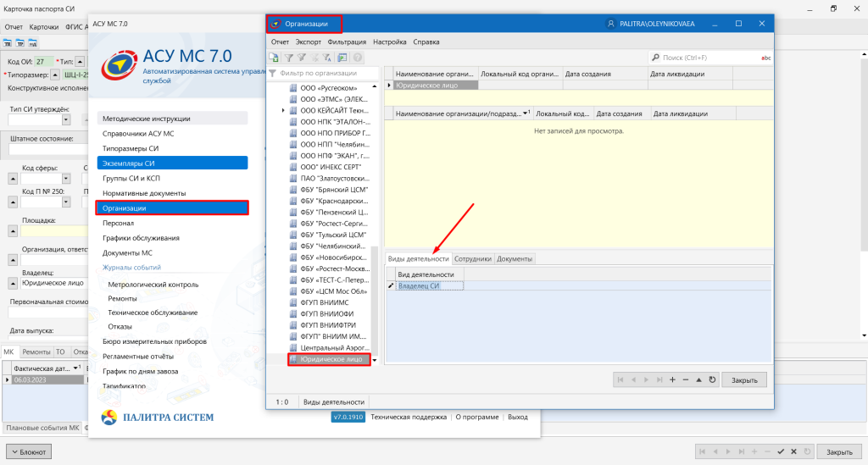The height and width of the screenshot is (465, 868).
Task: Click the plus add record icon in Организации navigator
Action: [x=672, y=379]
